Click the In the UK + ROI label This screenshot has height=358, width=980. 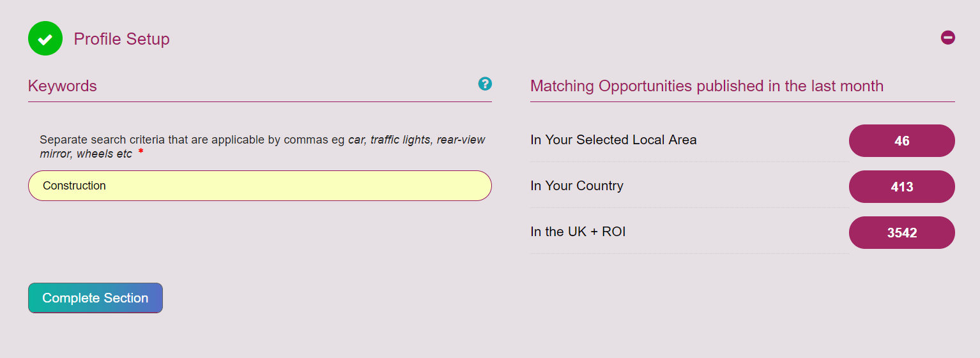click(x=578, y=232)
